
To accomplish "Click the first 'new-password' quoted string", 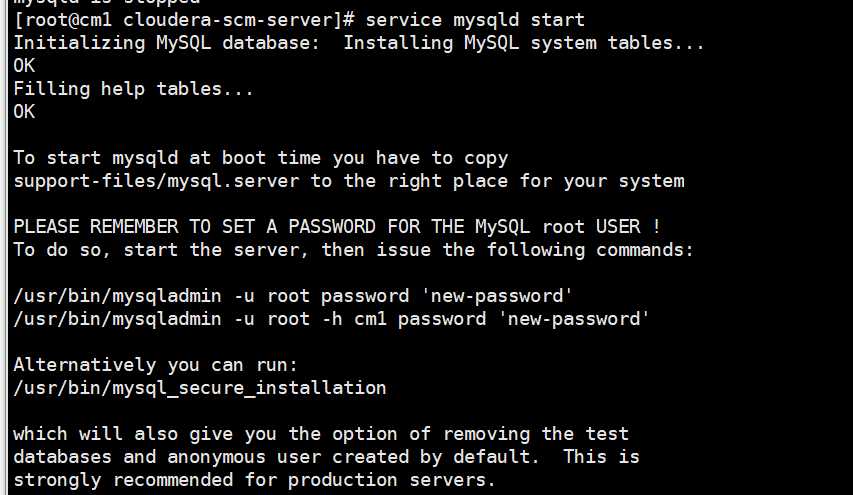I will (x=497, y=296).
